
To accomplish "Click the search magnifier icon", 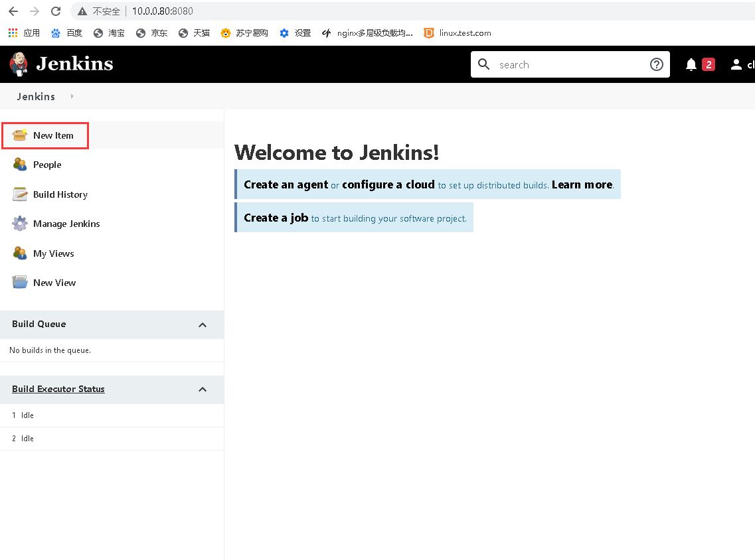I will (x=484, y=64).
